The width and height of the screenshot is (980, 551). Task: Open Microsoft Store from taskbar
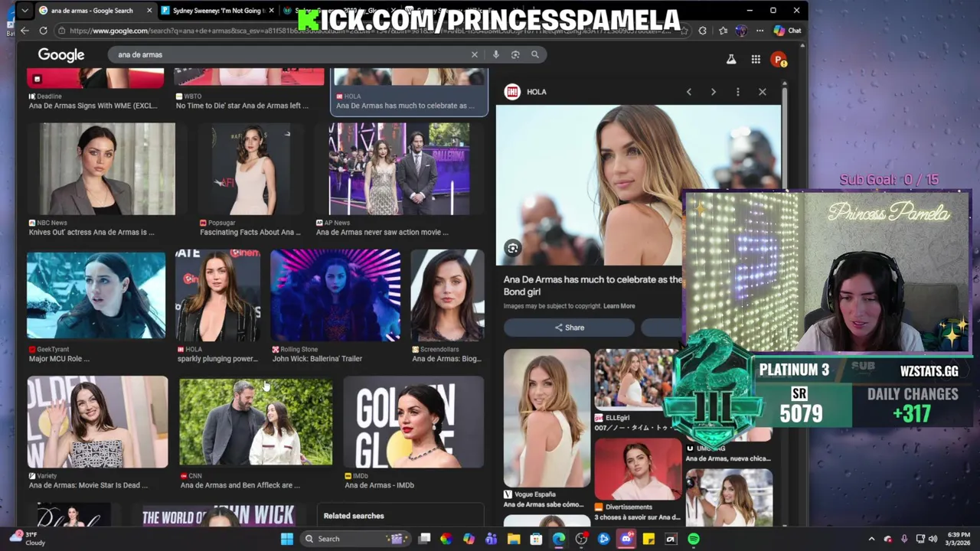pos(536,539)
